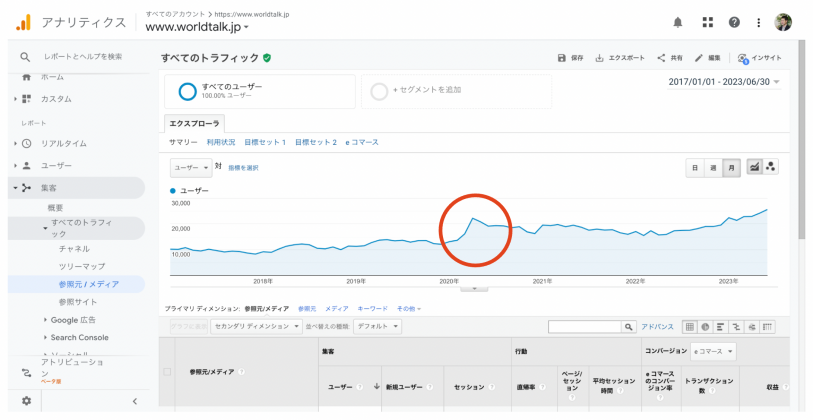This screenshot has width=813, height=420.
Task: Click the アトリビューション icon
Action: (x=26, y=372)
